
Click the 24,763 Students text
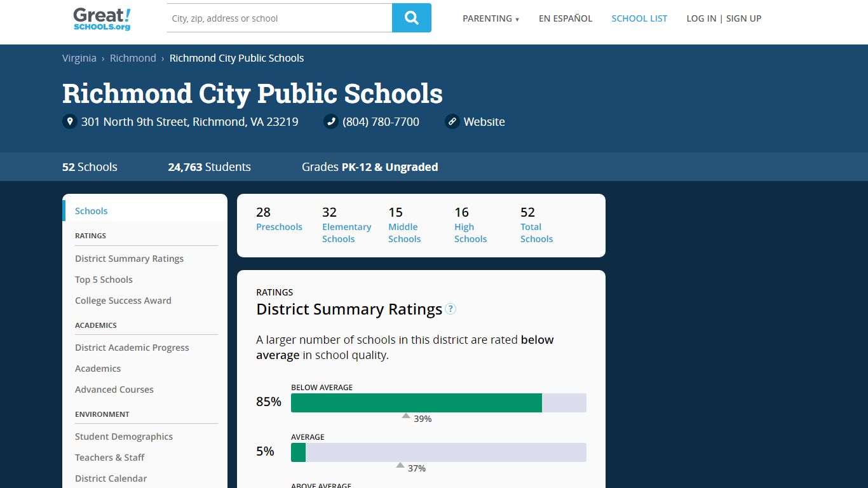(209, 167)
